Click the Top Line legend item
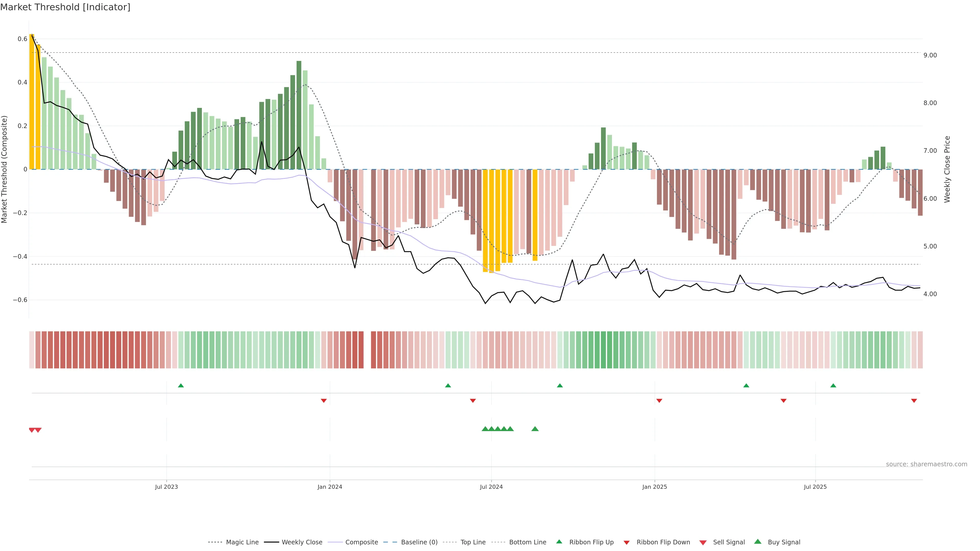The height and width of the screenshot is (551, 980). coord(473,542)
